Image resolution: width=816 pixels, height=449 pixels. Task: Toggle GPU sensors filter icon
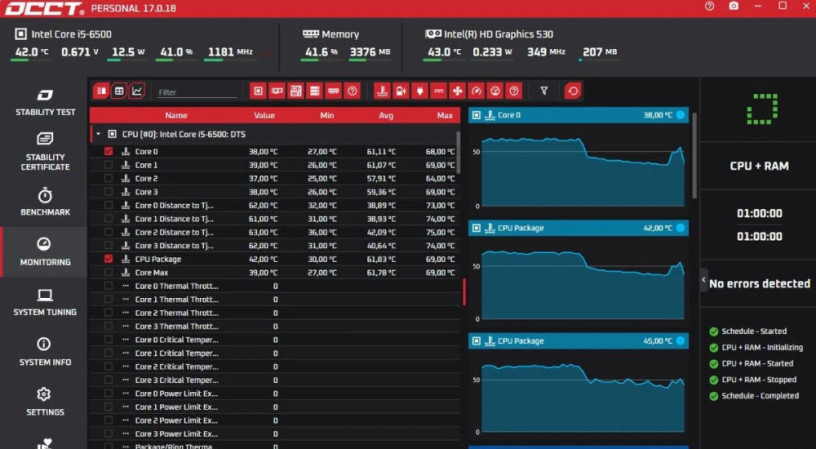[x=277, y=91]
